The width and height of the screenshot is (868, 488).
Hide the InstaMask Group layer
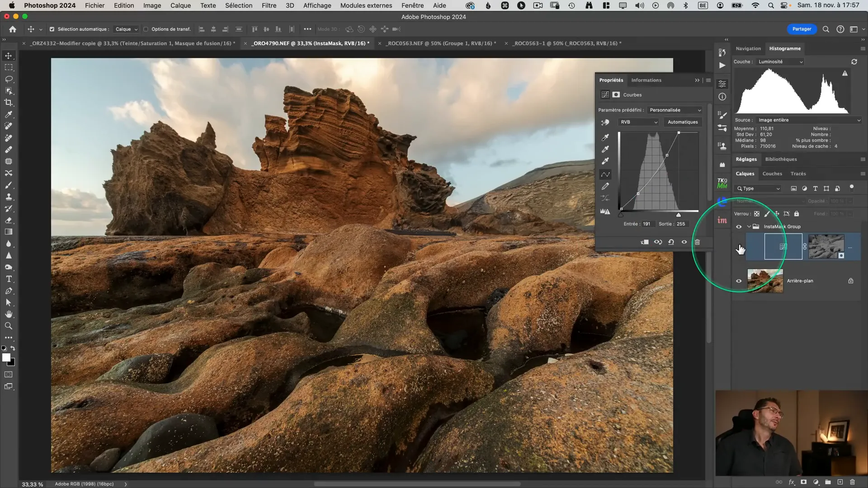pos(739,227)
